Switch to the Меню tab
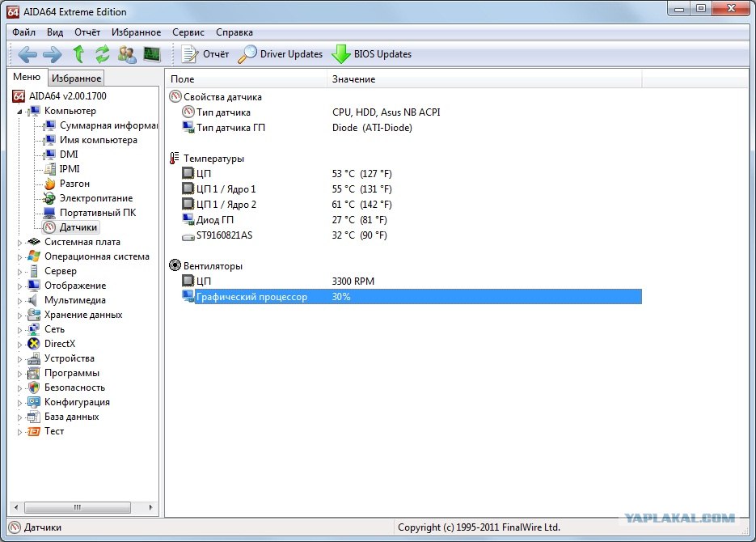Viewport: 756px width, 542px height. pyautogui.click(x=27, y=77)
